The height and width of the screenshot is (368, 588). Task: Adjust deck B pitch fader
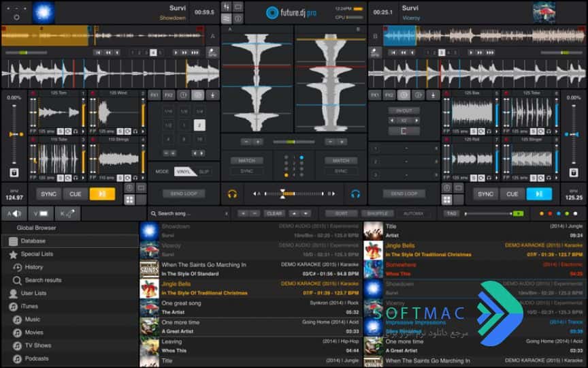coord(574,134)
